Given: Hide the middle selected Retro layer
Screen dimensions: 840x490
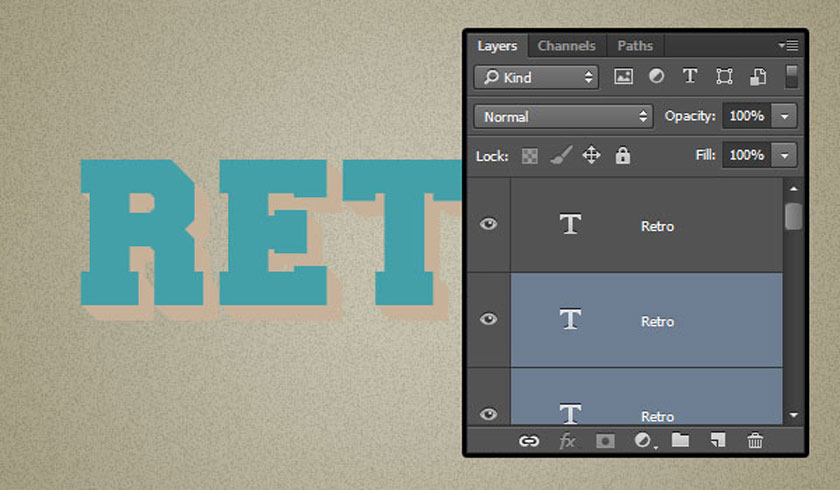Looking at the screenshot, I should tap(488, 319).
